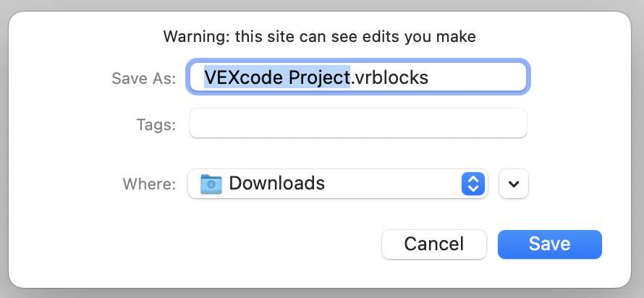
Task: Click the word 'Warning' in the dialog header
Action: coord(192,35)
